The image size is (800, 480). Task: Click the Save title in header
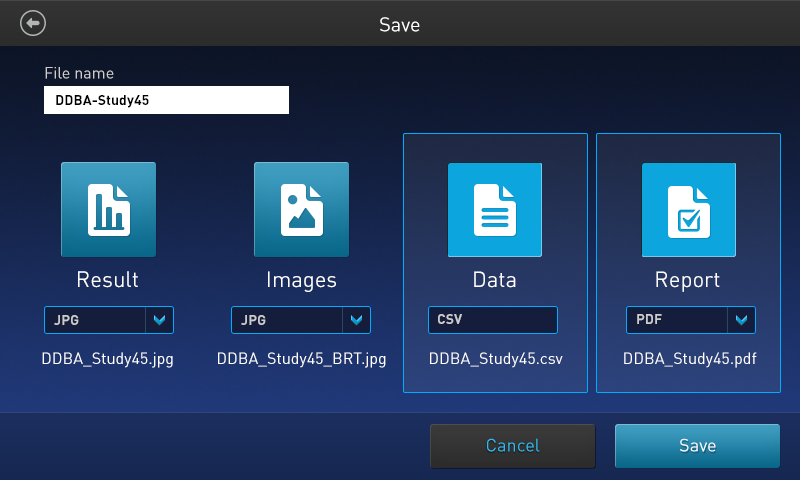pyautogui.click(x=399, y=25)
